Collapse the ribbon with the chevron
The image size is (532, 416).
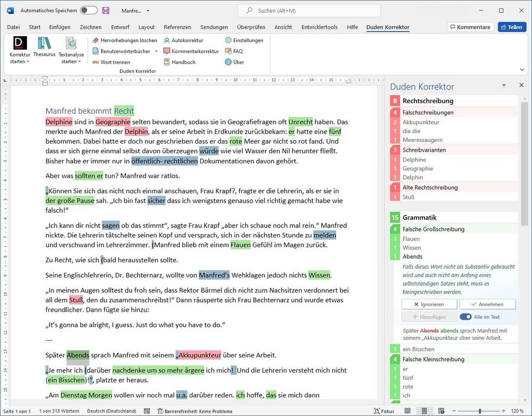coord(522,70)
